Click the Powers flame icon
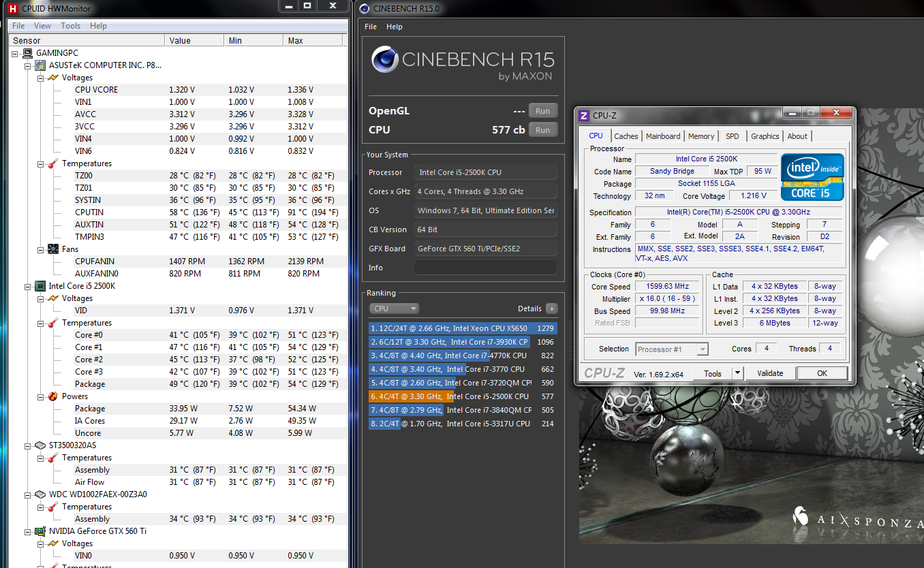Screen dimensions: 924x568 [x=53, y=396]
